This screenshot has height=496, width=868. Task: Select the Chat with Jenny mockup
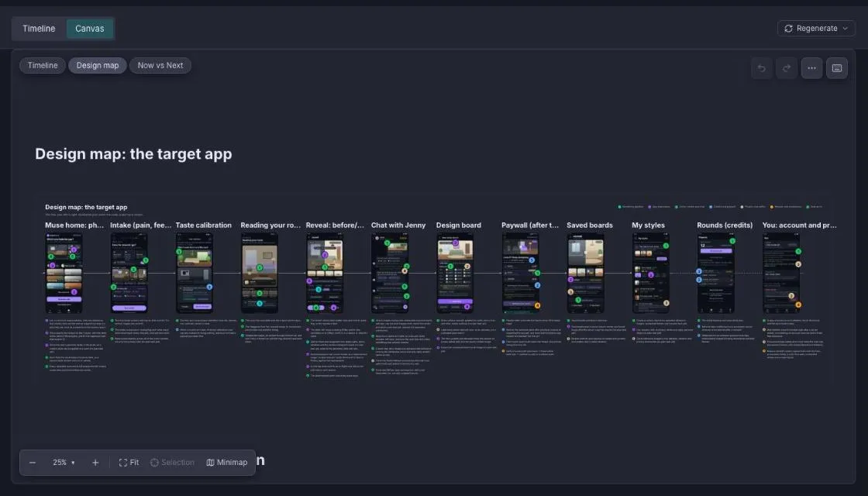391,273
